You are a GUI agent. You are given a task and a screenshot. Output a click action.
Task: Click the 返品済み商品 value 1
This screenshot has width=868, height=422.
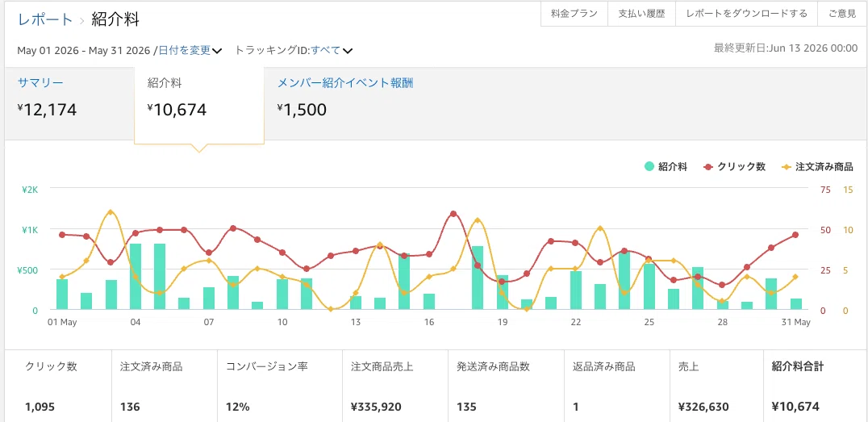point(576,407)
